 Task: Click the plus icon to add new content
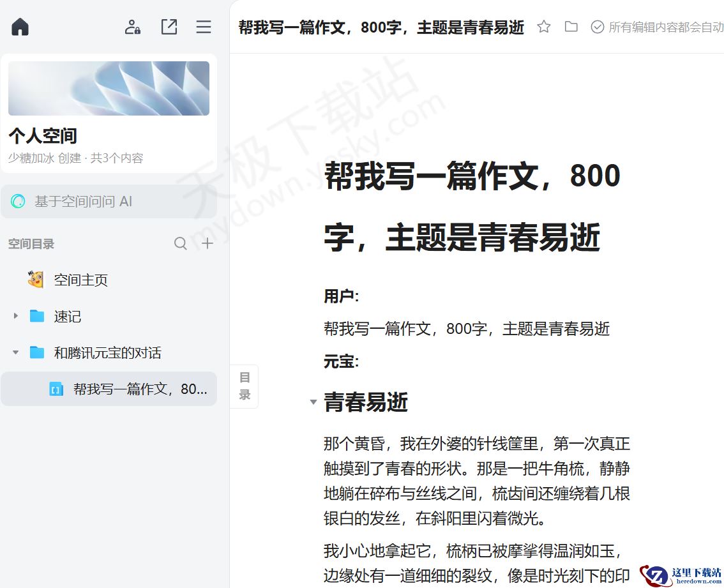click(206, 243)
